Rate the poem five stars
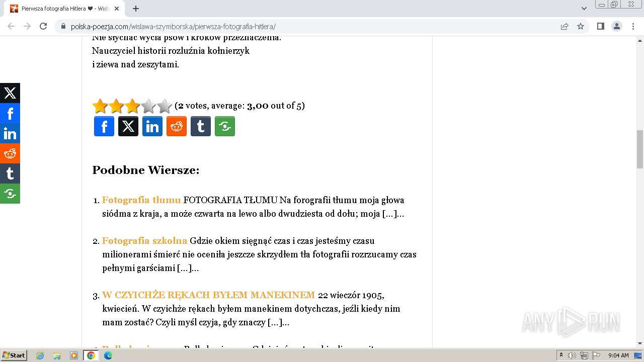 pos(165,106)
